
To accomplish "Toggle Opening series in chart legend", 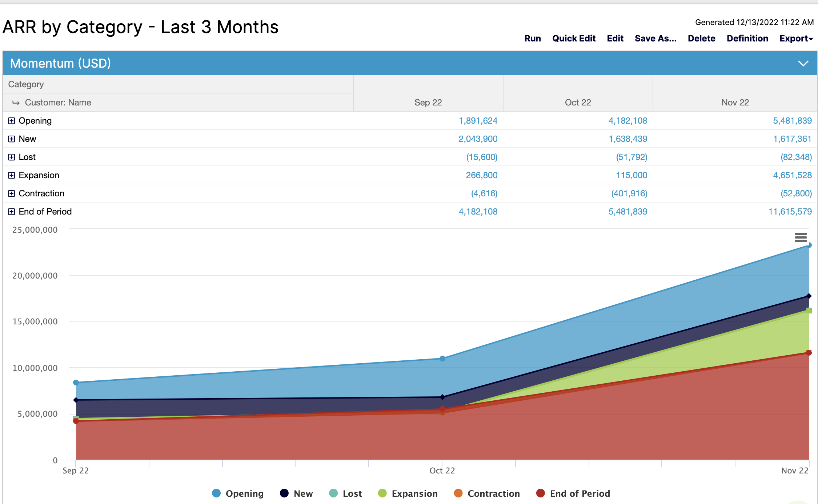I will click(x=244, y=493).
